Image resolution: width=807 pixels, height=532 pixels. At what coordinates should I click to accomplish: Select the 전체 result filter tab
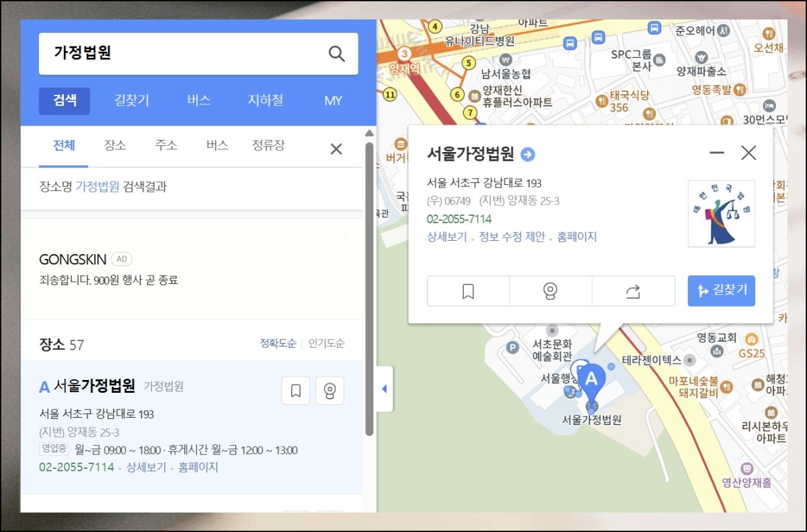[x=64, y=146]
